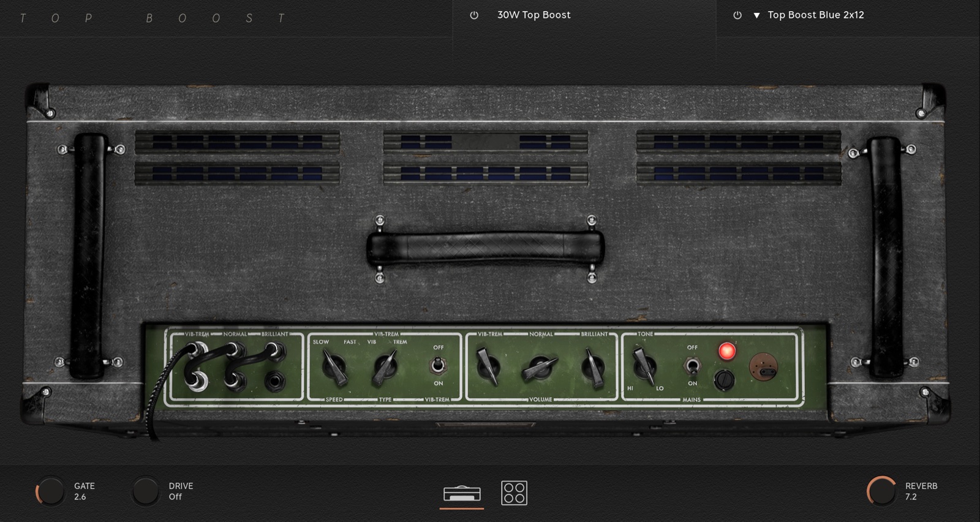Screen dimensions: 980x522
Task: Click the NORMAL volume knob
Action: coord(540,369)
